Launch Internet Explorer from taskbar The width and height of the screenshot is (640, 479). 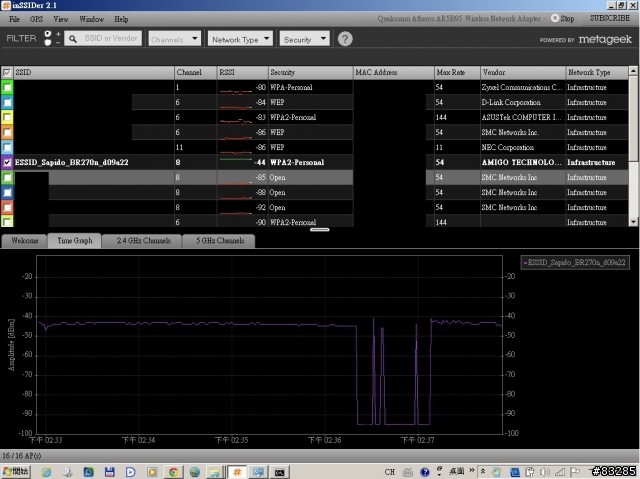[47, 472]
